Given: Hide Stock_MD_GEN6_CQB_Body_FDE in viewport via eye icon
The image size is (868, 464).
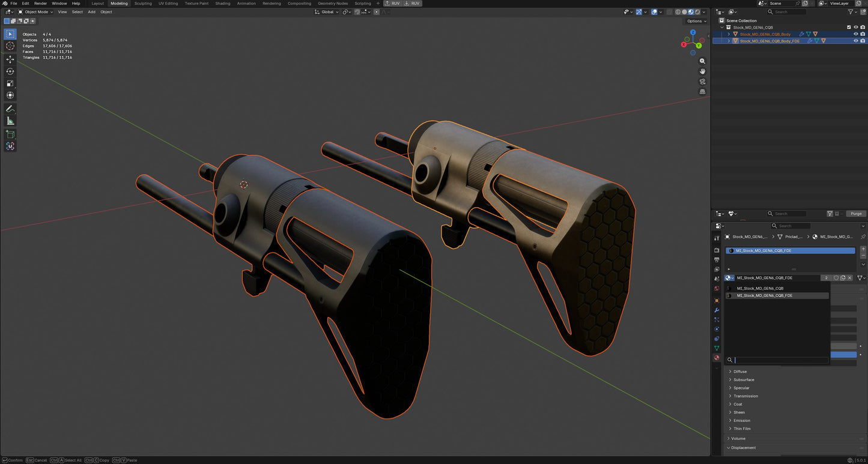Looking at the screenshot, I should [855, 41].
